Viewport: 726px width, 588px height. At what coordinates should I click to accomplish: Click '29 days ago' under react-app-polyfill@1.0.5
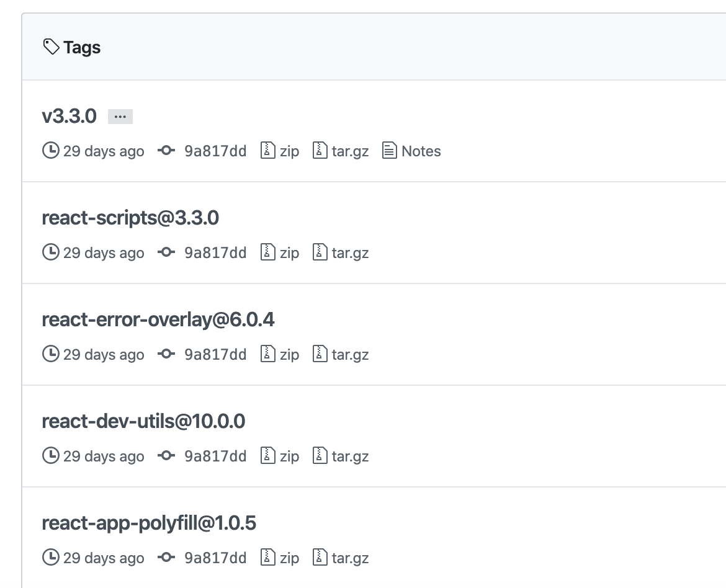pos(104,559)
